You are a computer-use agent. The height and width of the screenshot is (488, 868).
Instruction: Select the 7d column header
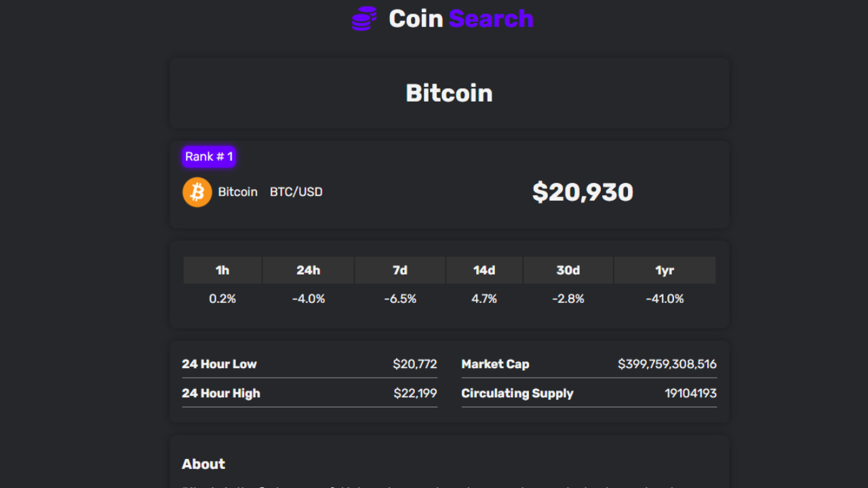pos(400,270)
